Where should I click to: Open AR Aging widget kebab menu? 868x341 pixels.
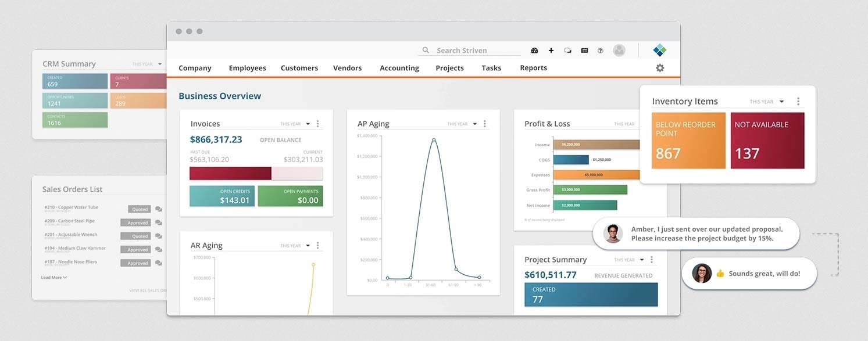tap(317, 246)
